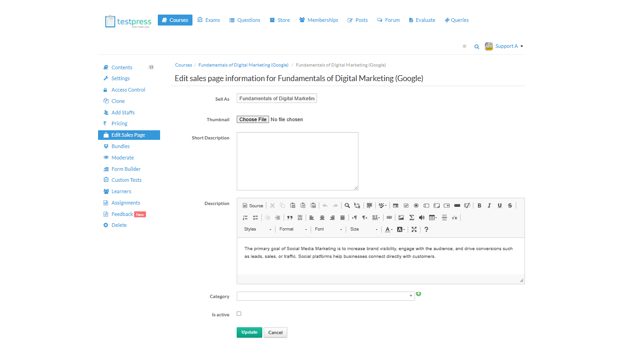The width and height of the screenshot is (623, 364).
Task: Open the text color picker
Action: tap(388, 230)
